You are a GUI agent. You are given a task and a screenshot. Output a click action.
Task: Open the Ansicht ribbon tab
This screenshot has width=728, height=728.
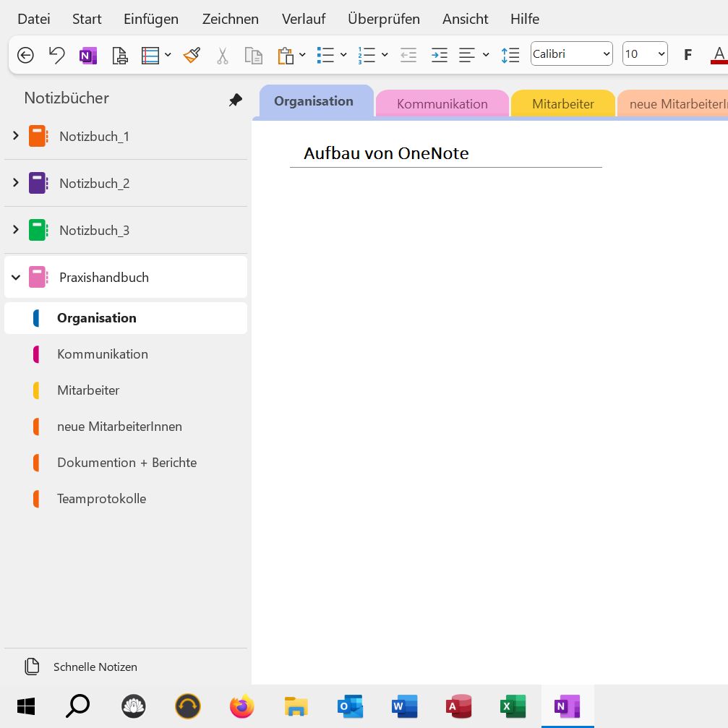click(466, 19)
